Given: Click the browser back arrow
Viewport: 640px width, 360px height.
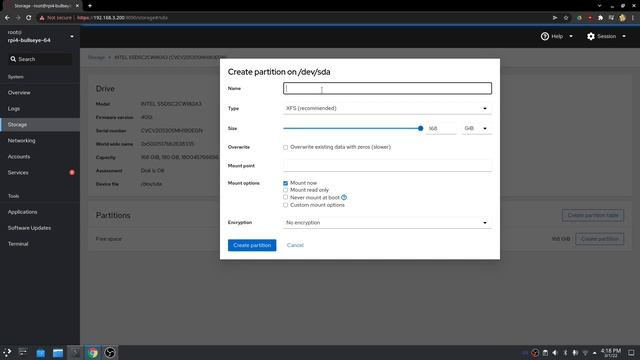Looking at the screenshot, I should point(7,18).
